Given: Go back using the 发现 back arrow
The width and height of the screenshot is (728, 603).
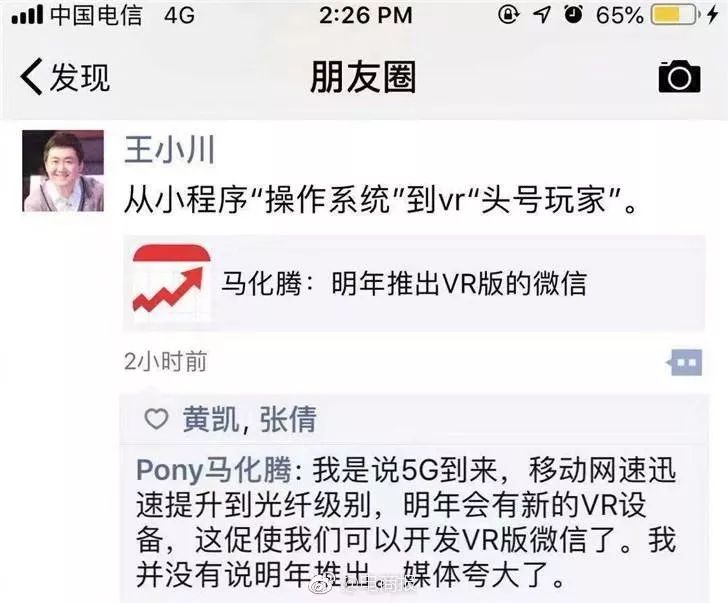Looking at the screenshot, I should [32, 77].
